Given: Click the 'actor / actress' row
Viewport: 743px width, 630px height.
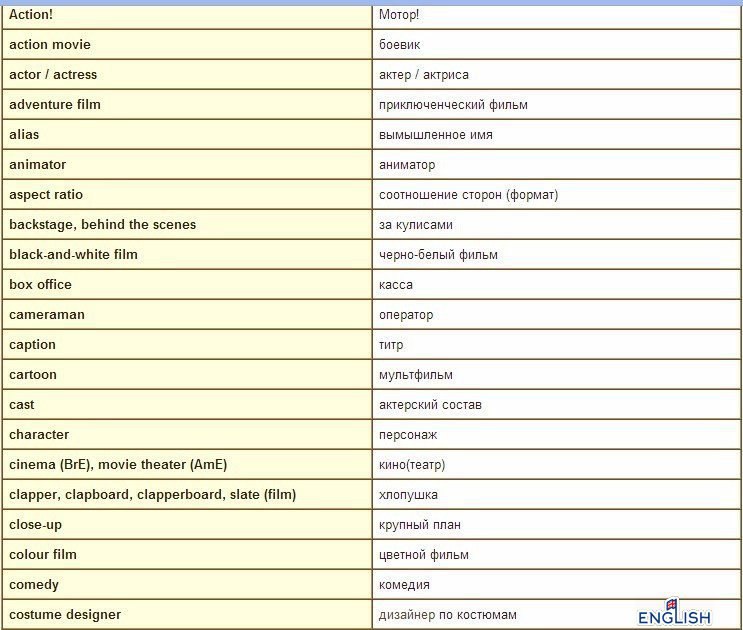Looking at the screenshot, I should [53, 75].
